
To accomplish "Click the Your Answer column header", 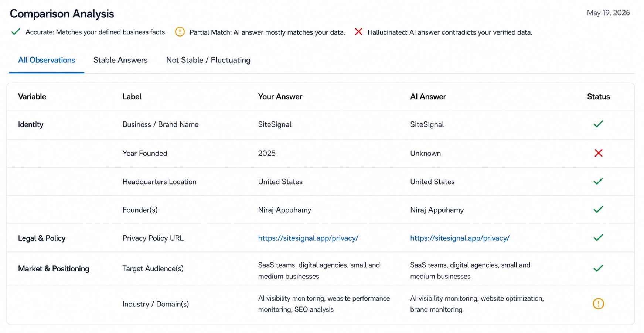I will pos(280,97).
